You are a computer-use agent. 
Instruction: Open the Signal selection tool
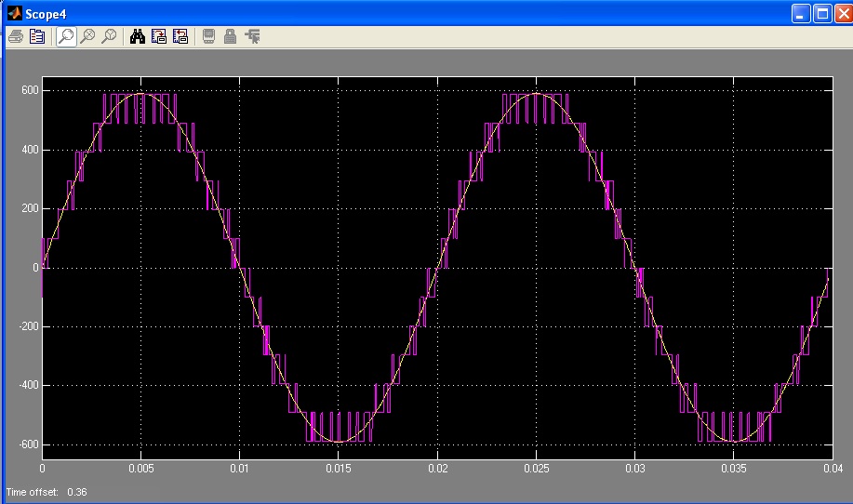(252, 36)
